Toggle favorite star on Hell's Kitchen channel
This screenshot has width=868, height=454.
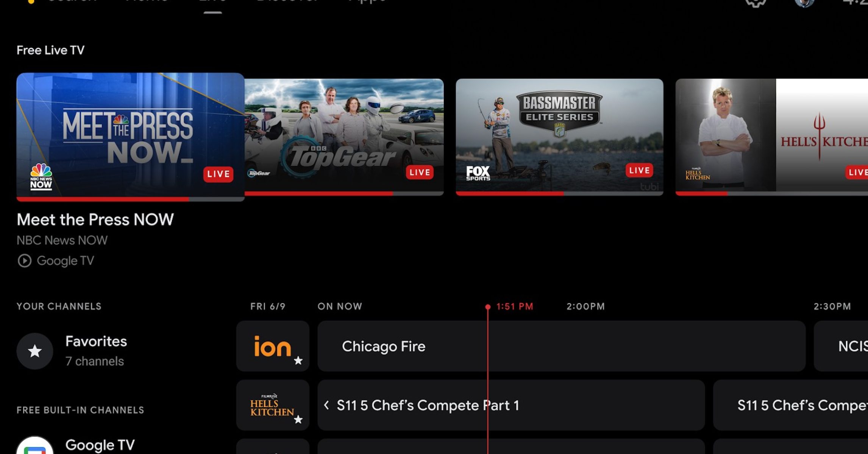[298, 419]
